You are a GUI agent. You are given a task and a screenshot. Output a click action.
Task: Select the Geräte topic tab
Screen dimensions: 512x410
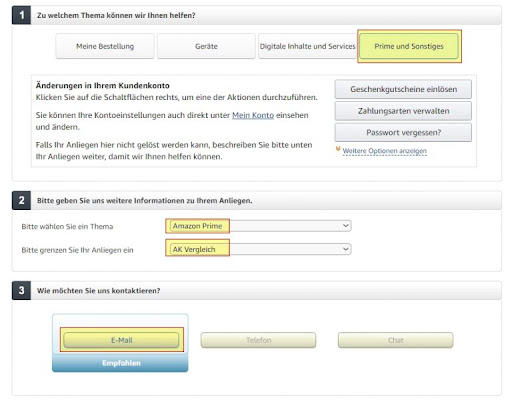[206, 46]
